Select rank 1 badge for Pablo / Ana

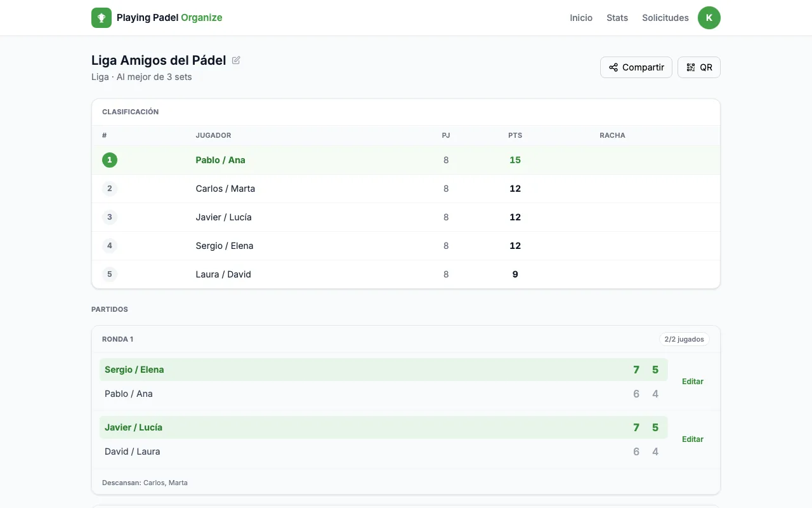(x=110, y=160)
